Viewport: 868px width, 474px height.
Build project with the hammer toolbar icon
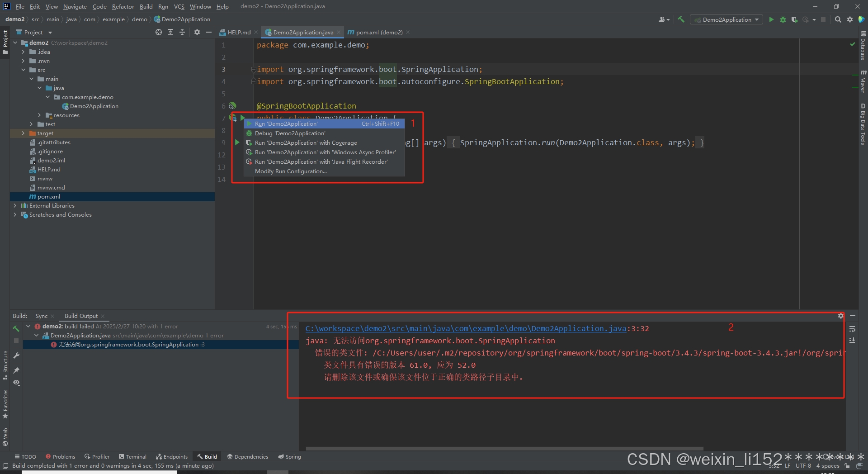[681, 19]
